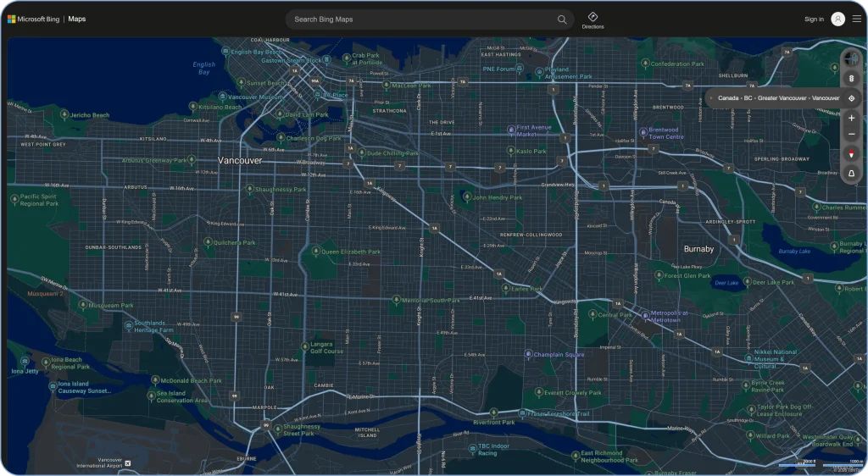The width and height of the screenshot is (868, 476).
Task: Click the TBC Indoor Racing pin
Action: pyautogui.click(x=472, y=449)
